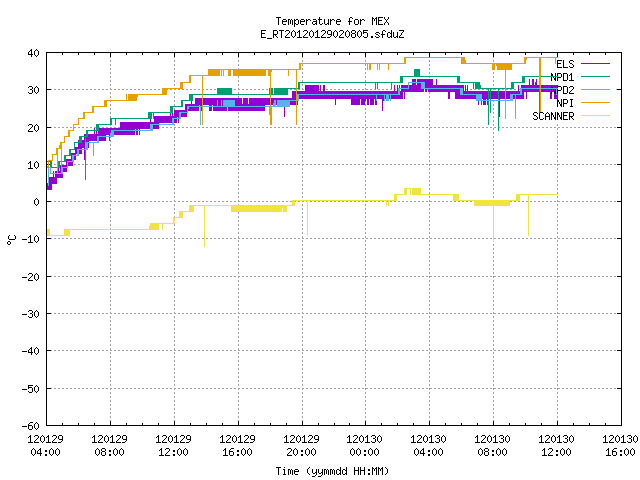Click the NPI legend label
Viewport: 640px width, 480px height.
[565, 103]
